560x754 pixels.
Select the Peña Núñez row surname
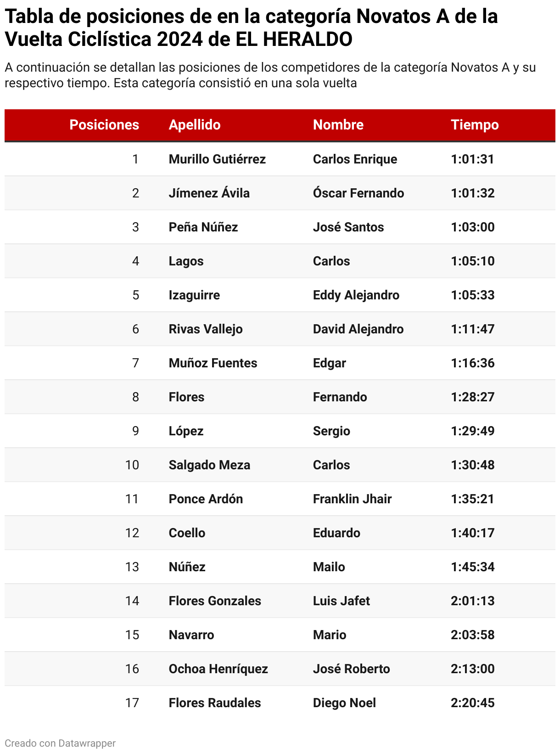tap(203, 227)
